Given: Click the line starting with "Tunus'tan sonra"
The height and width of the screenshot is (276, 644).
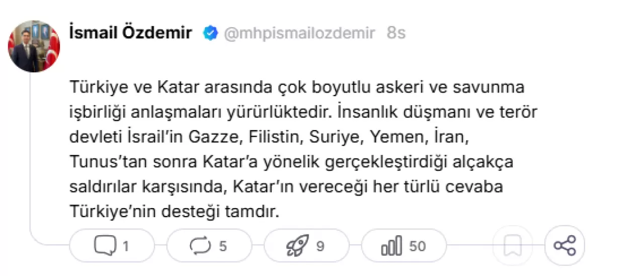Looking at the screenshot, I should [x=289, y=162].
